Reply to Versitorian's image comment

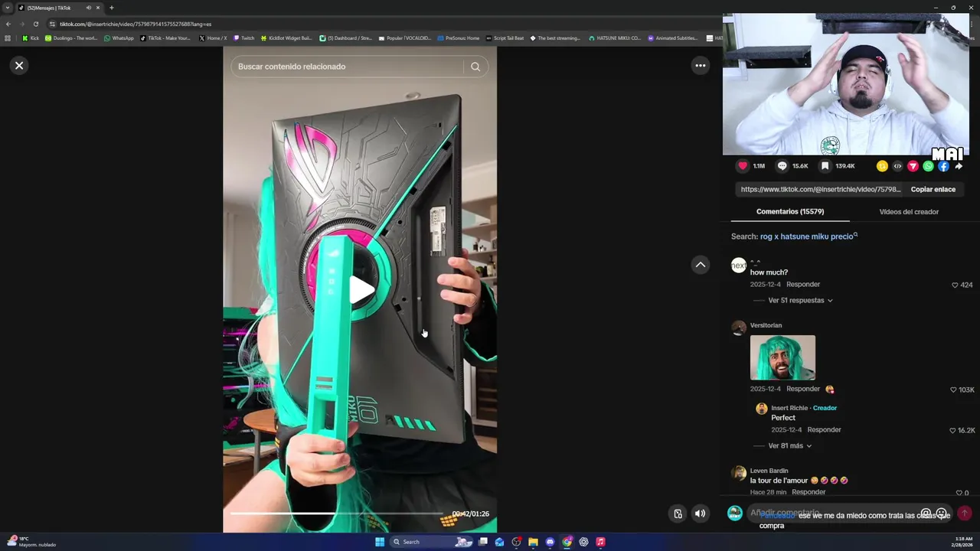pyautogui.click(x=803, y=389)
